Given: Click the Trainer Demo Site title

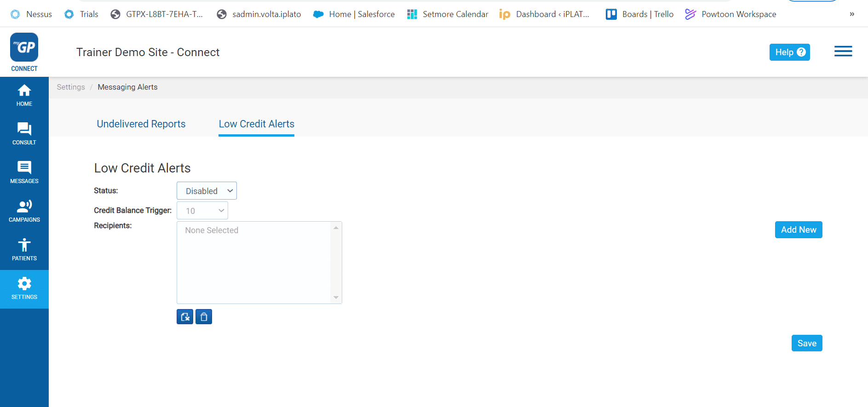Looking at the screenshot, I should pyautogui.click(x=148, y=52).
